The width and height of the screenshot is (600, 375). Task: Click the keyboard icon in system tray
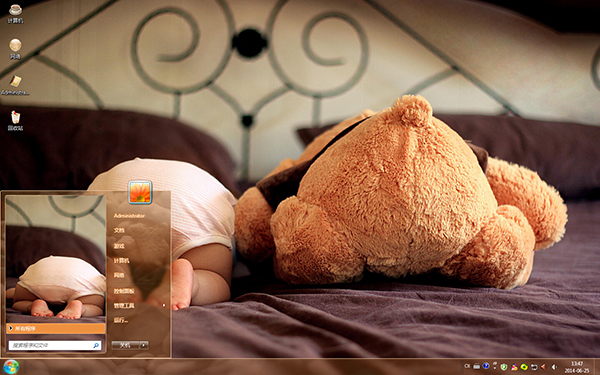click(x=476, y=366)
